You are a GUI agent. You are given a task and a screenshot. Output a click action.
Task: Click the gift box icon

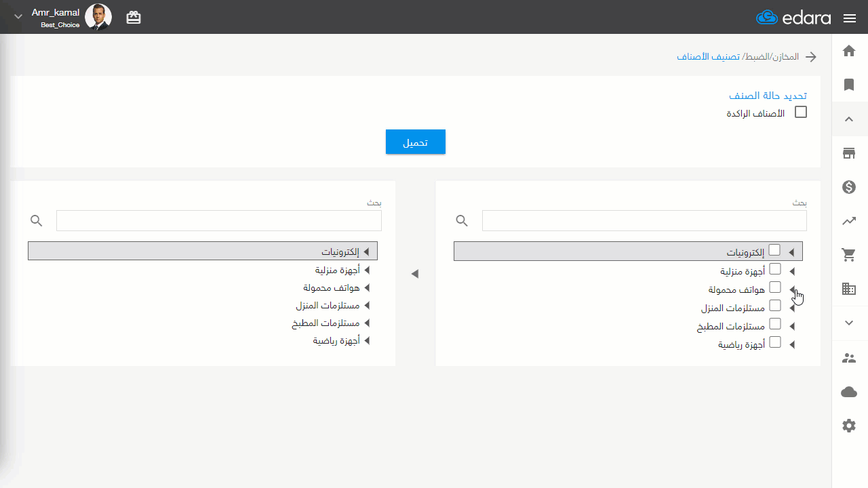click(134, 18)
